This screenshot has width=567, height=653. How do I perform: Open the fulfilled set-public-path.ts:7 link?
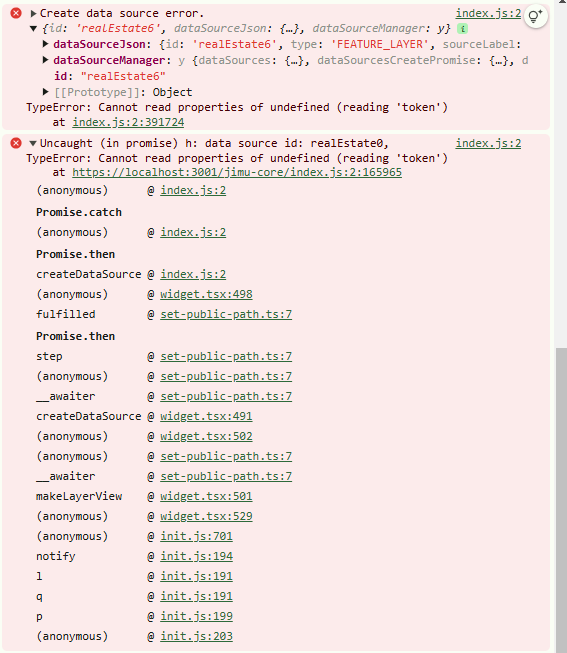click(226, 314)
